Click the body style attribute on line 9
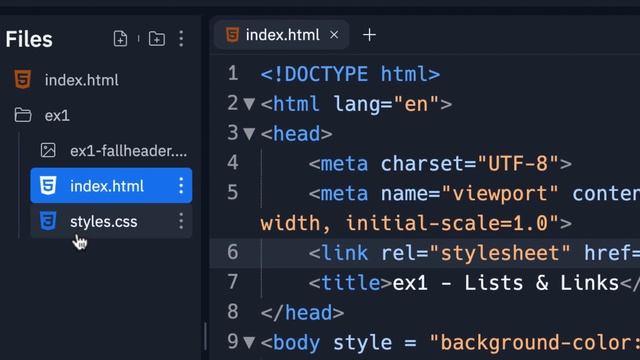640x360 pixels. click(x=487, y=342)
